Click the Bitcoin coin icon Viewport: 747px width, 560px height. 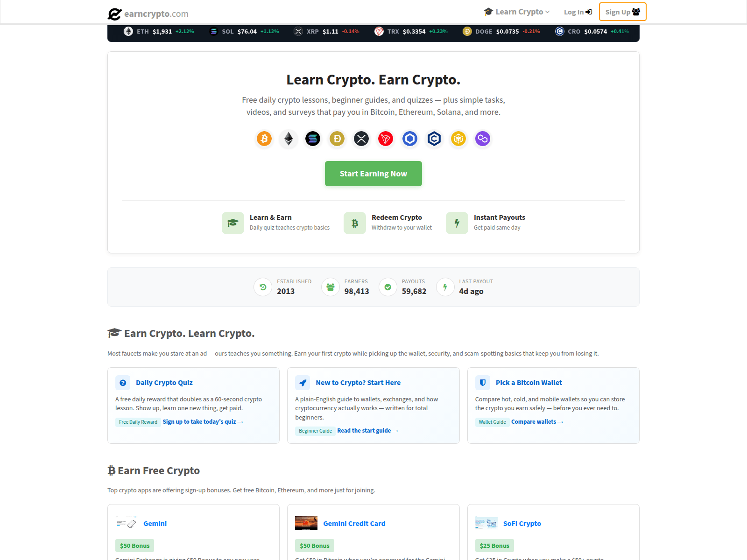264,139
